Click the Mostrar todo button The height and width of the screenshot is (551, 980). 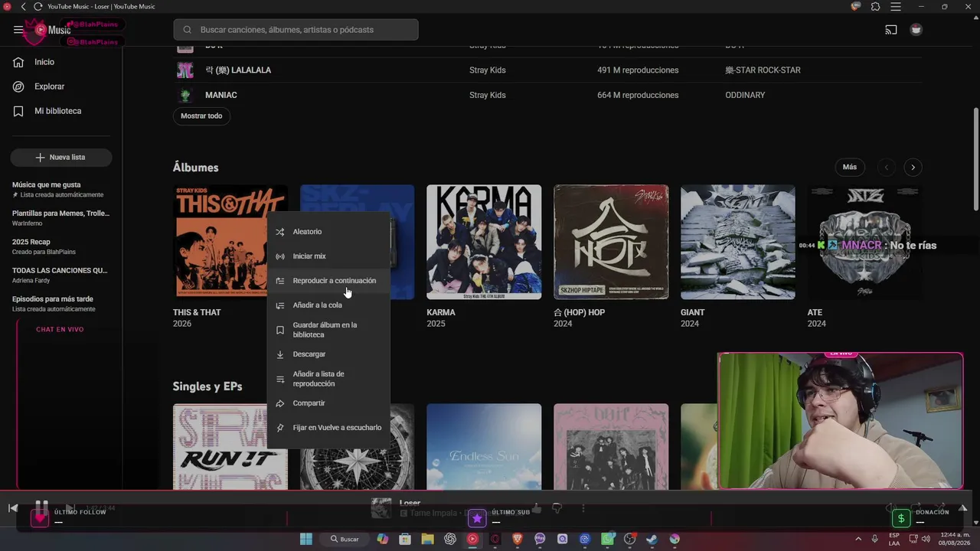pyautogui.click(x=201, y=116)
